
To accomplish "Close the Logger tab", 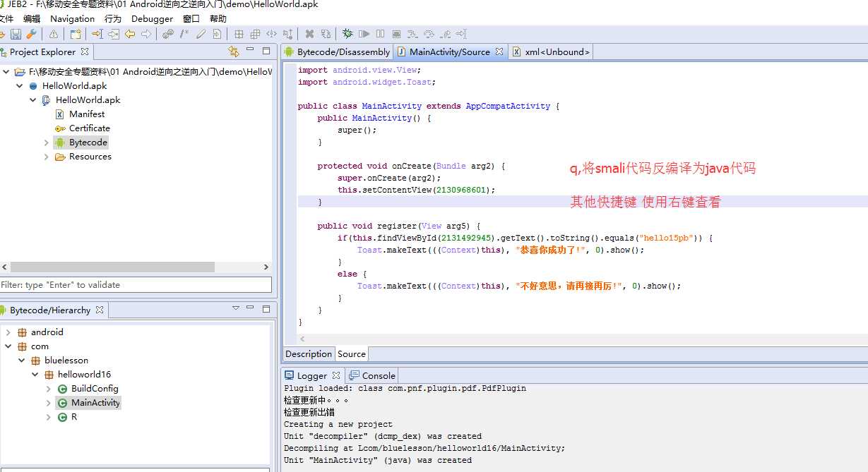I will pyautogui.click(x=336, y=375).
